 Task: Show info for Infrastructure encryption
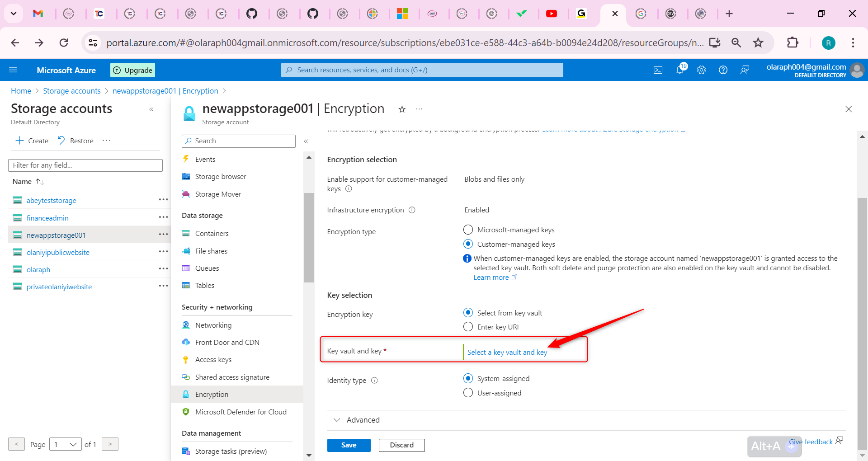coord(412,210)
